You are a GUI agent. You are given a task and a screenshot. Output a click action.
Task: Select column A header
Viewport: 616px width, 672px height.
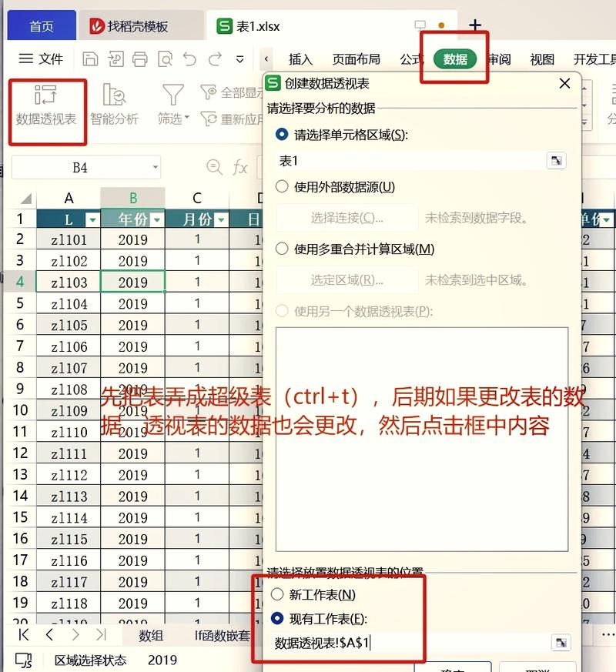(69, 198)
